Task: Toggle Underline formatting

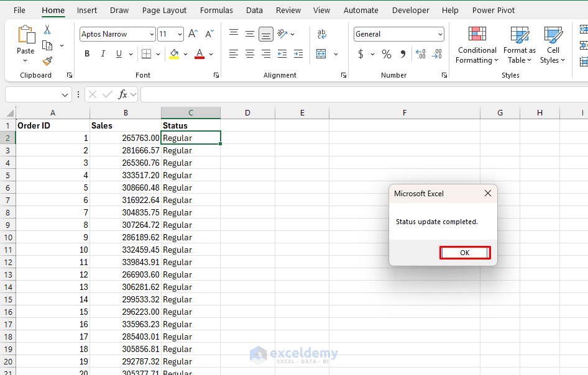Action: (x=119, y=54)
